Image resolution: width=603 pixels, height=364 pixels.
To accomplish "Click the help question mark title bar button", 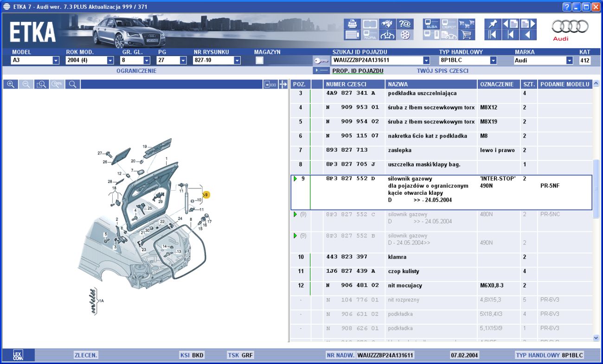I will tap(567, 6).
